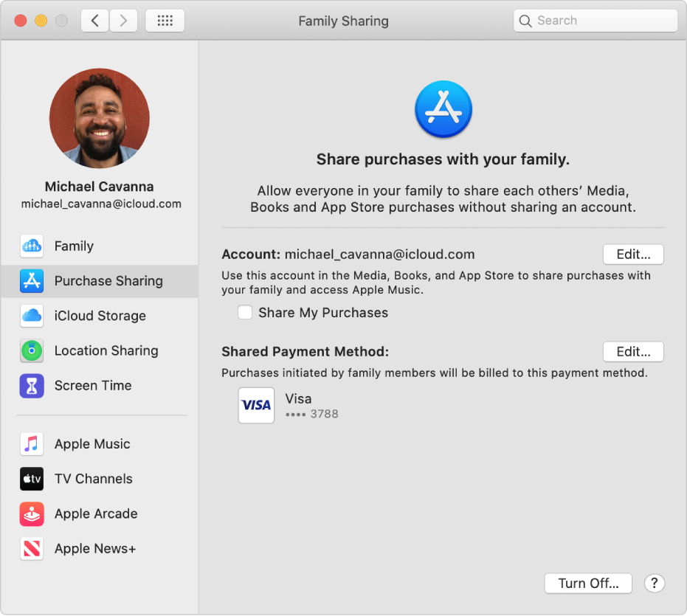Click the Family icon in sidebar
687x616 pixels.
tap(32, 246)
